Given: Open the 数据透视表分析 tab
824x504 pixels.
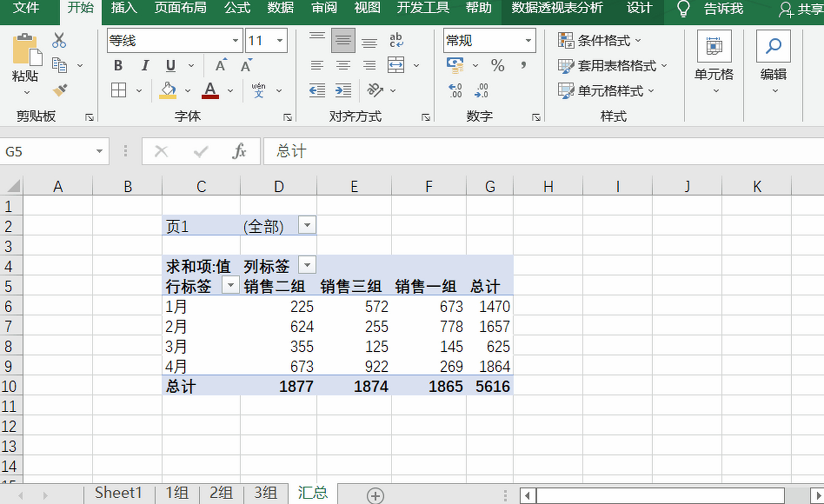Looking at the screenshot, I should [557, 8].
